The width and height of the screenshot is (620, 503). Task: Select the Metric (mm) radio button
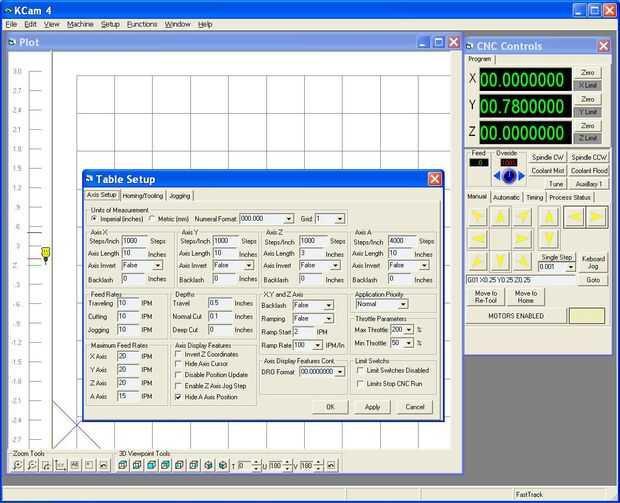(x=153, y=218)
